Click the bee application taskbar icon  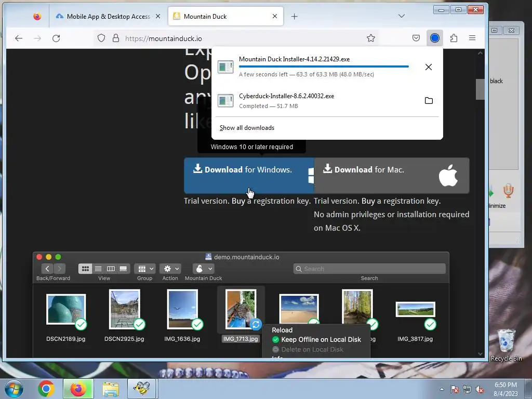(141, 389)
